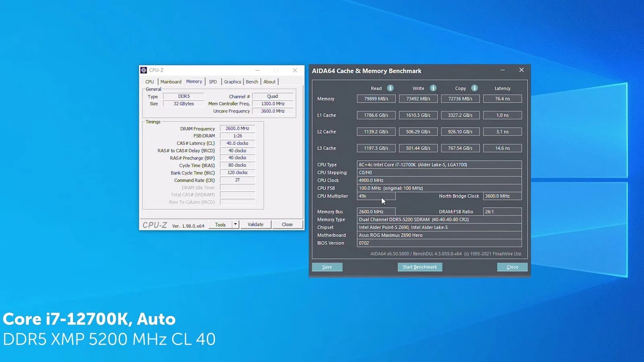Viewport: 644px width, 362px height.
Task: Minimize the CPU-Z window
Action: pos(258,70)
